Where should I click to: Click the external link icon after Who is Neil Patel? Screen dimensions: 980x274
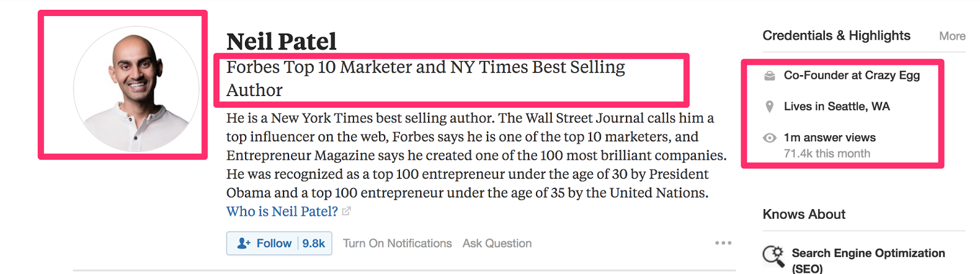pos(347,212)
